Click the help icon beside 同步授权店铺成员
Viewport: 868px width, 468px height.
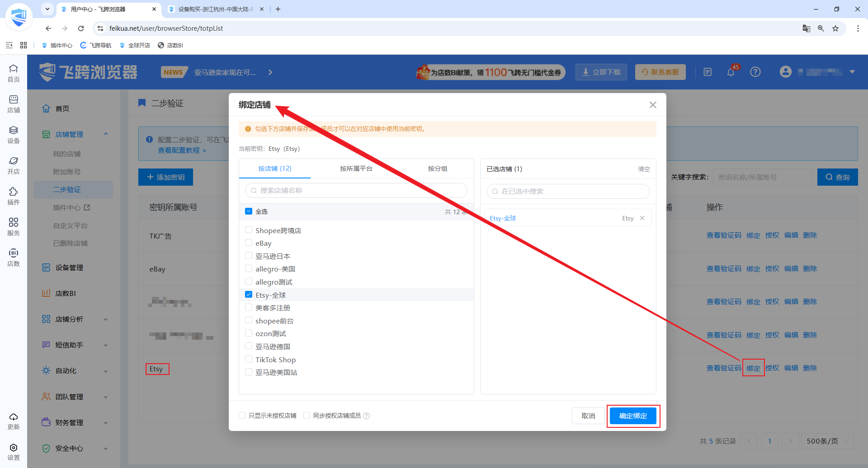click(x=367, y=416)
